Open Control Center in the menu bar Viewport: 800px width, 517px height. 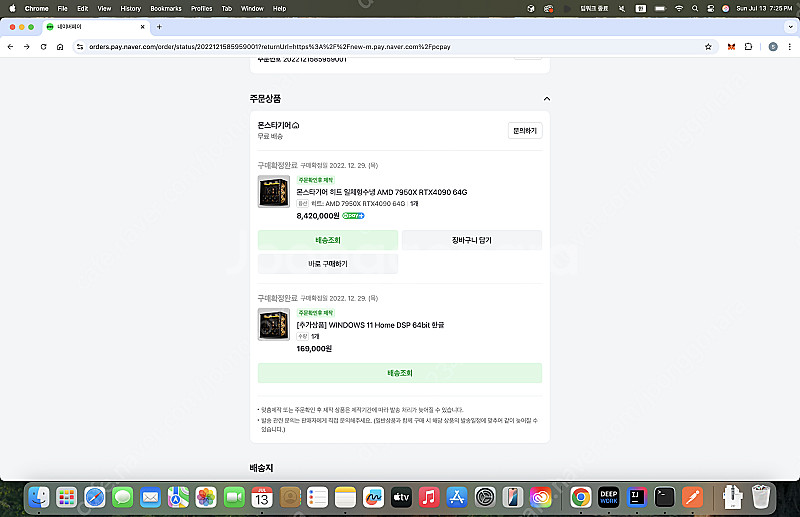710,8
